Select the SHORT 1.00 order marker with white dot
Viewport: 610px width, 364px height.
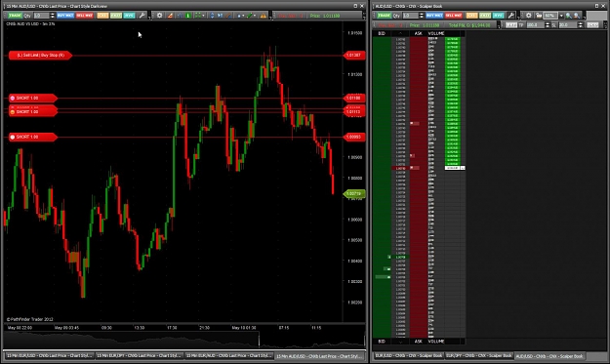point(33,137)
